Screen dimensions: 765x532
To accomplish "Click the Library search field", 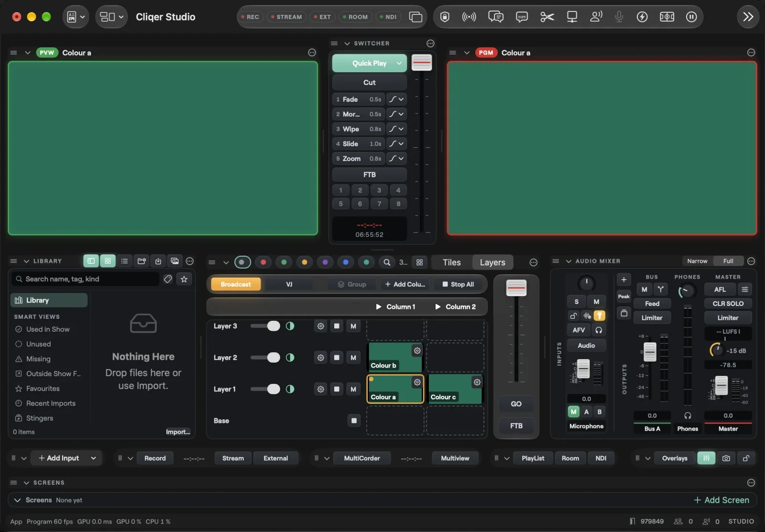I will tap(86, 279).
